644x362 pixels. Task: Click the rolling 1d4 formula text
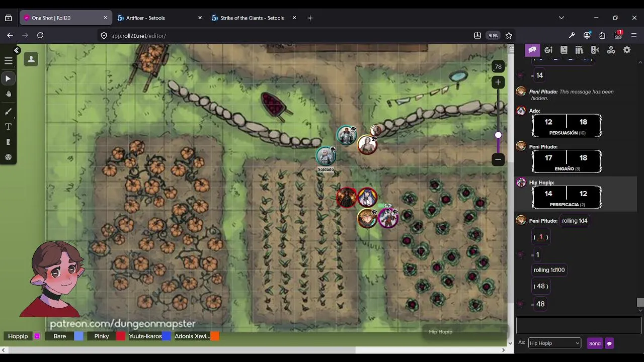(x=575, y=221)
